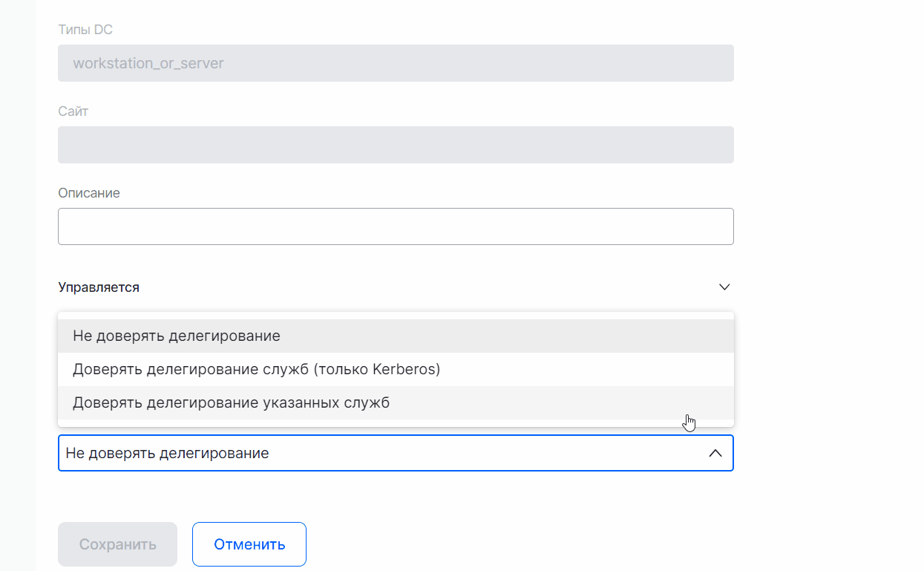Click 'workstation_or_server' text in the disabled field

coord(148,63)
